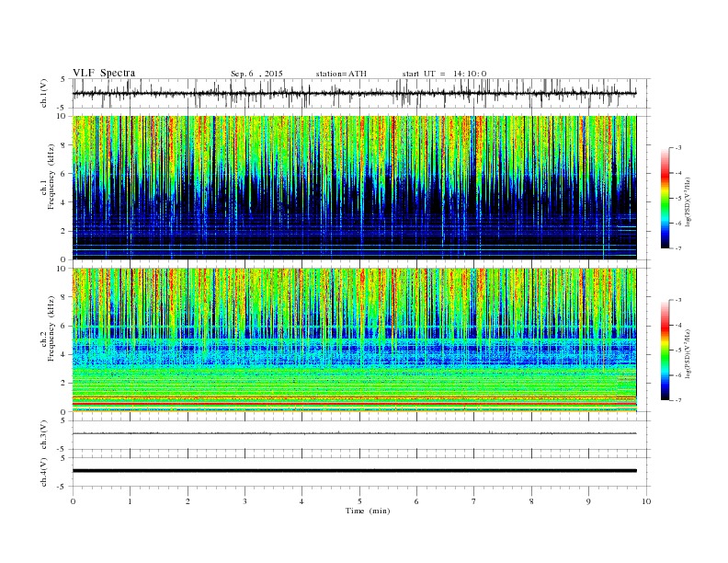The image size is (728, 563).
Task: Click the "-5" tick on ch.2 color bar
Action: pyautogui.click(x=678, y=350)
